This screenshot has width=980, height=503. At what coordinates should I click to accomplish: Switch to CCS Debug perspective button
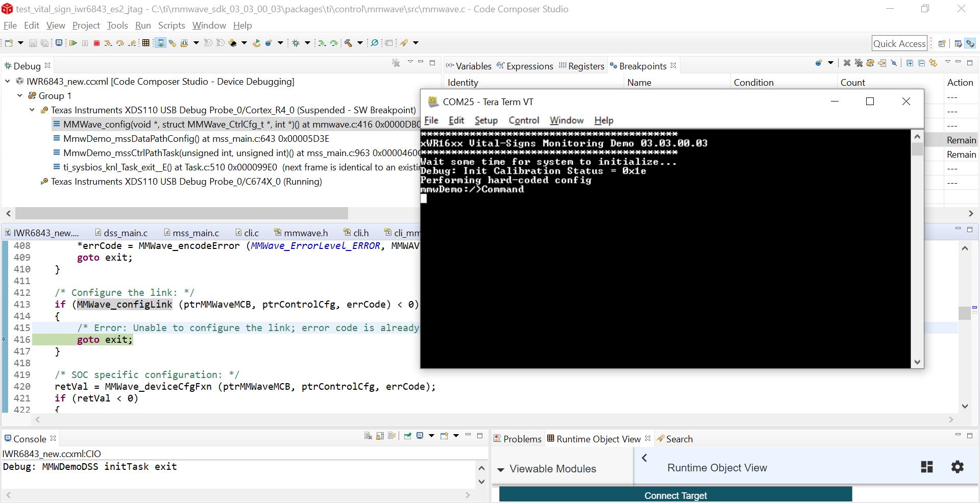[x=970, y=43]
